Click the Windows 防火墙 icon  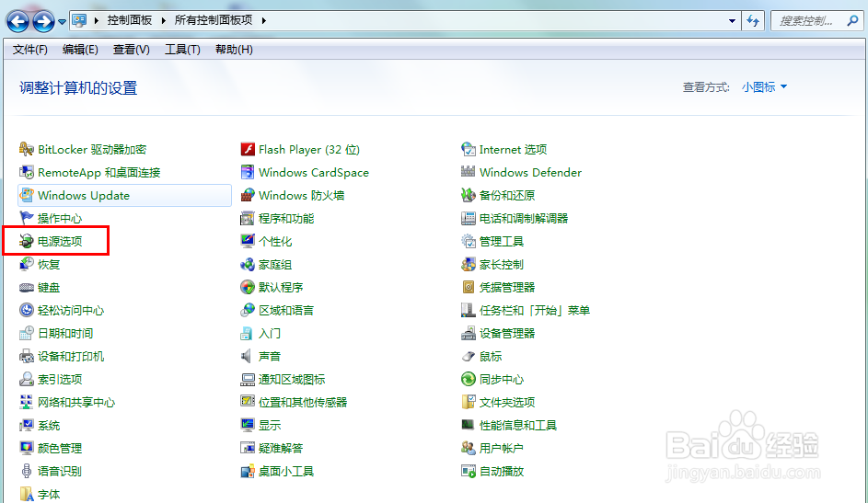tap(248, 195)
